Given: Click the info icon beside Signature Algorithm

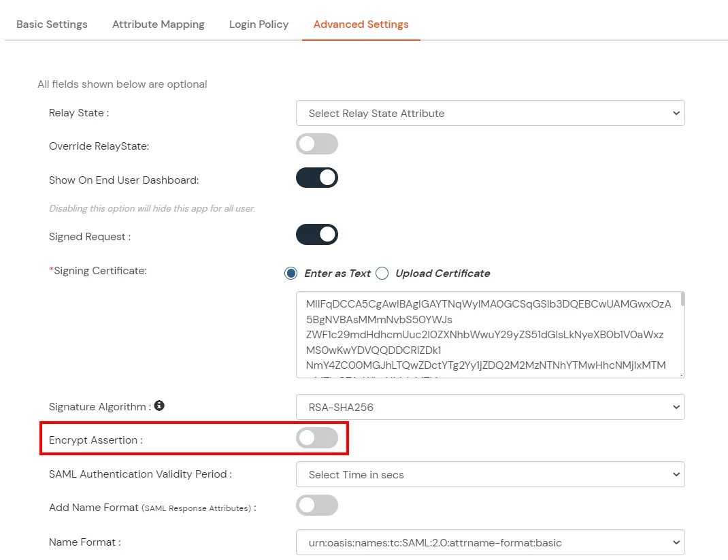Looking at the screenshot, I should coord(160,406).
